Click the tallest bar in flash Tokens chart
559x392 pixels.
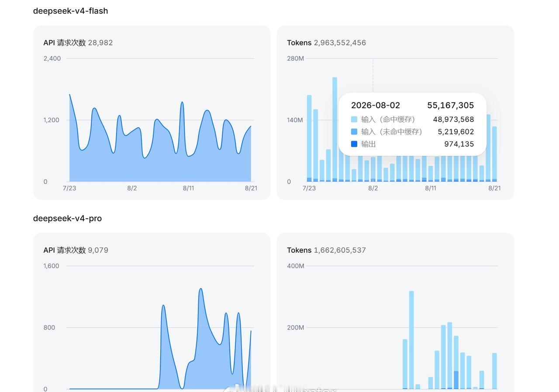click(x=335, y=129)
